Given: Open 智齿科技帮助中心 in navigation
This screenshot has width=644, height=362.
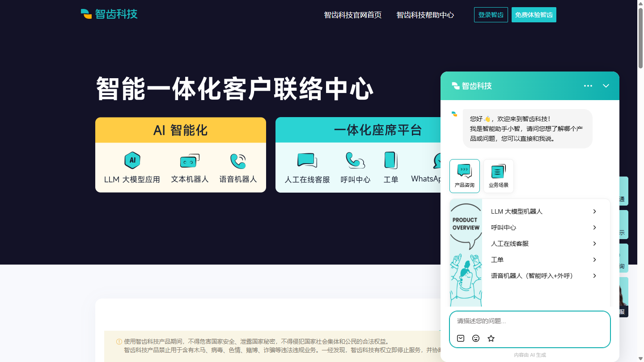Looking at the screenshot, I should click(425, 15).
